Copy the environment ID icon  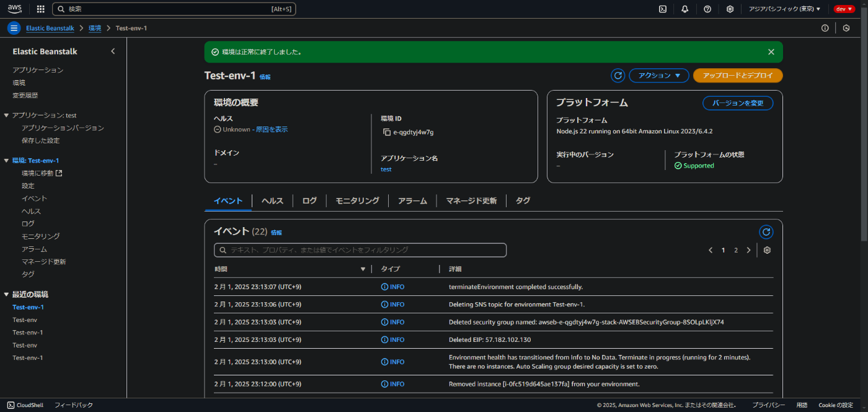(x=387, y=132)
